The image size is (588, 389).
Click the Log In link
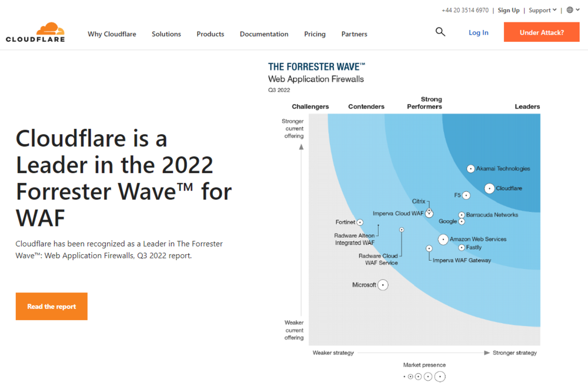tap(479, 33)
